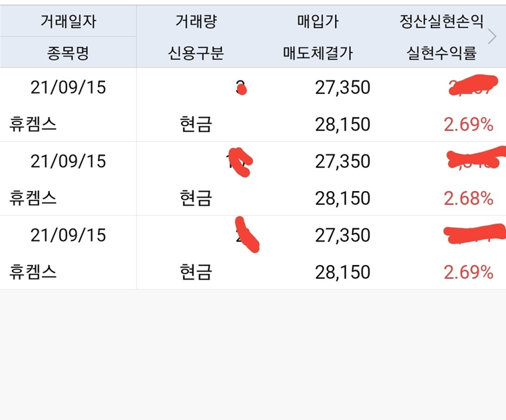Open 휴켐스 in the first row
506x420 pixels.
point(33,124)
